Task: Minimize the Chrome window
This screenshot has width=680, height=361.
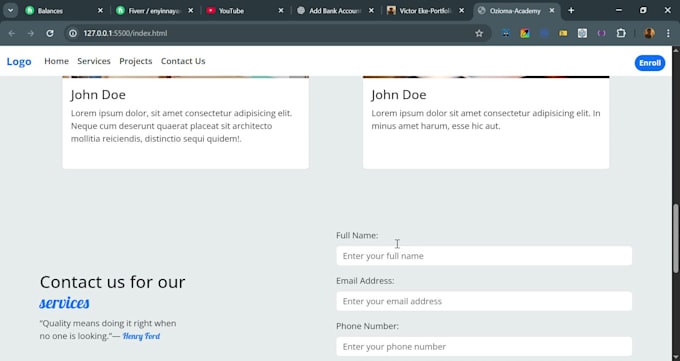Action: 619,10
